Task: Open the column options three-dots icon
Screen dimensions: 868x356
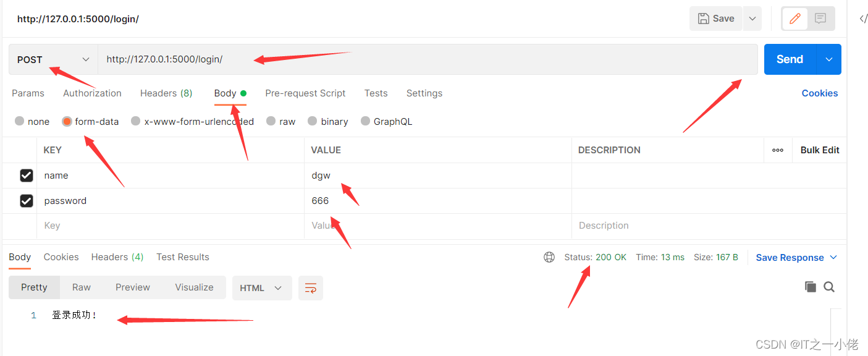Action: 778,150
